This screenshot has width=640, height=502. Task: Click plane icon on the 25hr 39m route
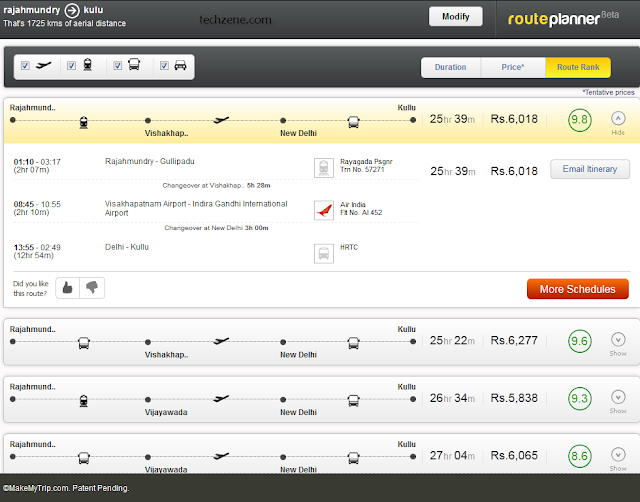click(221, 120)
